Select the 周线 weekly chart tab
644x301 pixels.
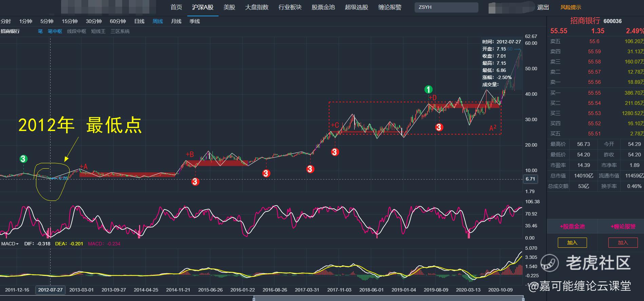click(157, 21)
